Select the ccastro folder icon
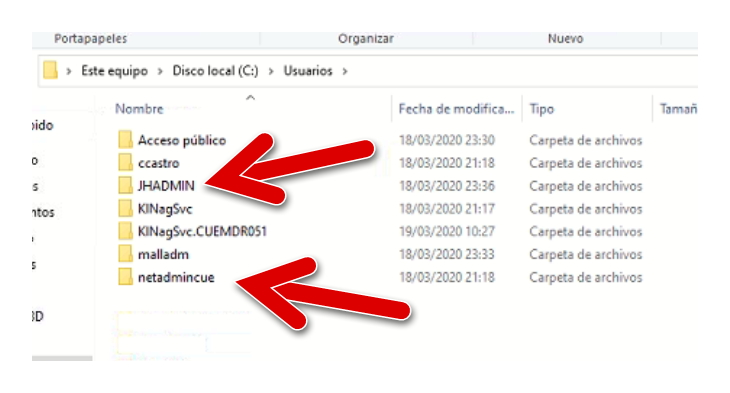Screen dimensions: 730x393 pos(125,163)
